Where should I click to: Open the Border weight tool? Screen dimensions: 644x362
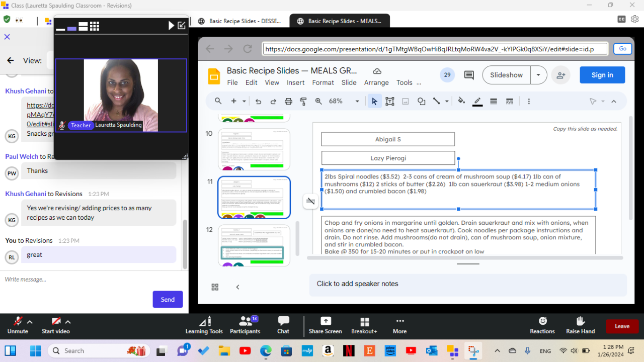[494, 101]
